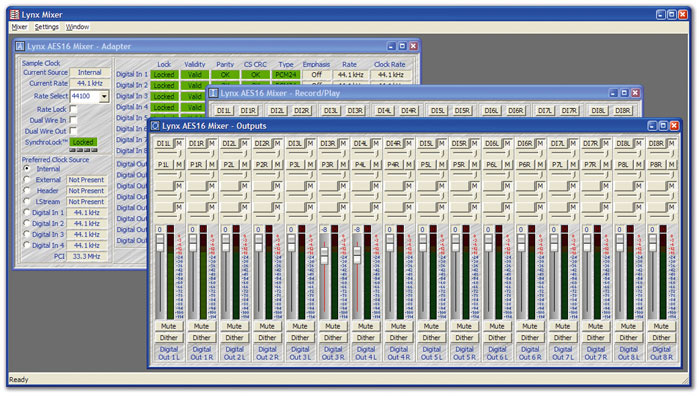Click the Digital Out 1 L volume fader
Viewport: 700px width, 396px height.
tap(160, 243)
